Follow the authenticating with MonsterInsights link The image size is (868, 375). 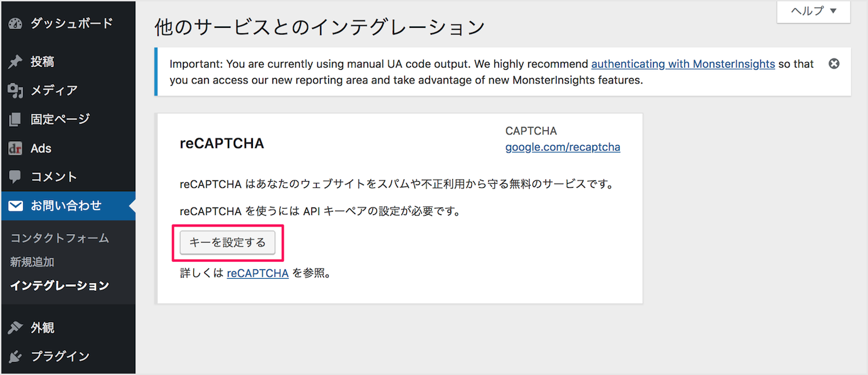(x=683, y=64)
